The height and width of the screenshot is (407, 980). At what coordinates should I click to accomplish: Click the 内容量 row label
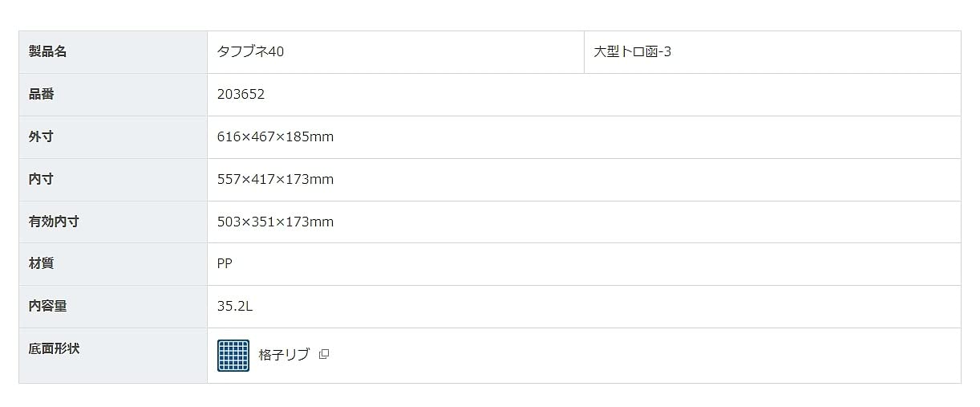coord(48,307)
